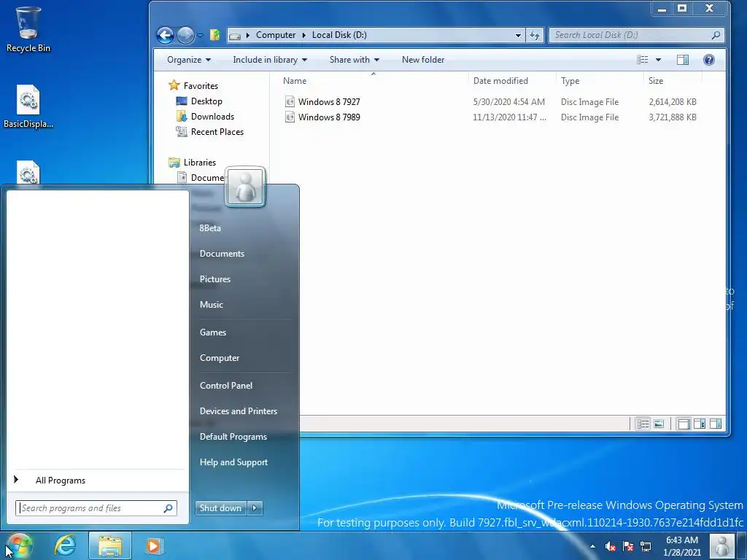Click the Explorer Back arrow button

pos(166,35)
